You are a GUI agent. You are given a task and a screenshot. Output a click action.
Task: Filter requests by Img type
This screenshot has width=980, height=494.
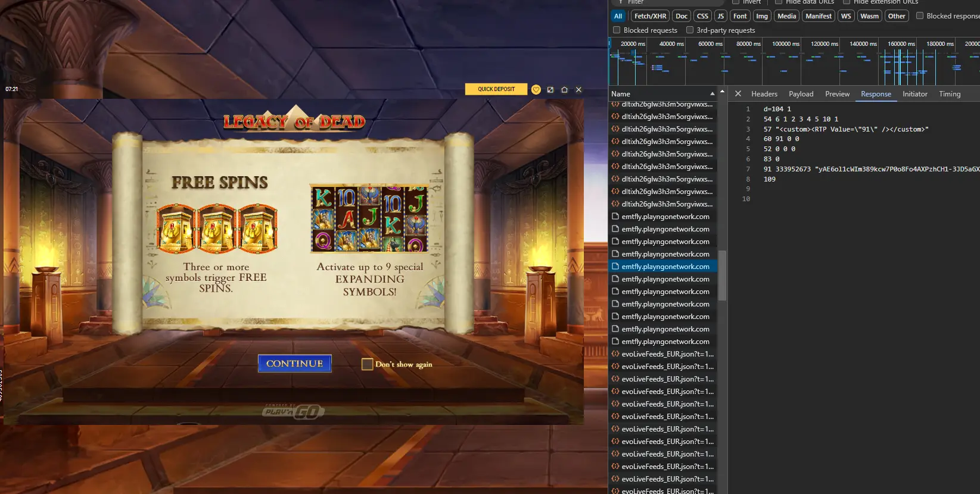click(x=762, y=16)
